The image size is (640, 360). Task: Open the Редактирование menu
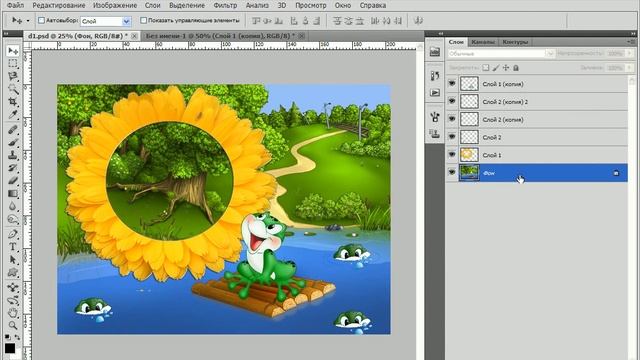coord(59,6)
